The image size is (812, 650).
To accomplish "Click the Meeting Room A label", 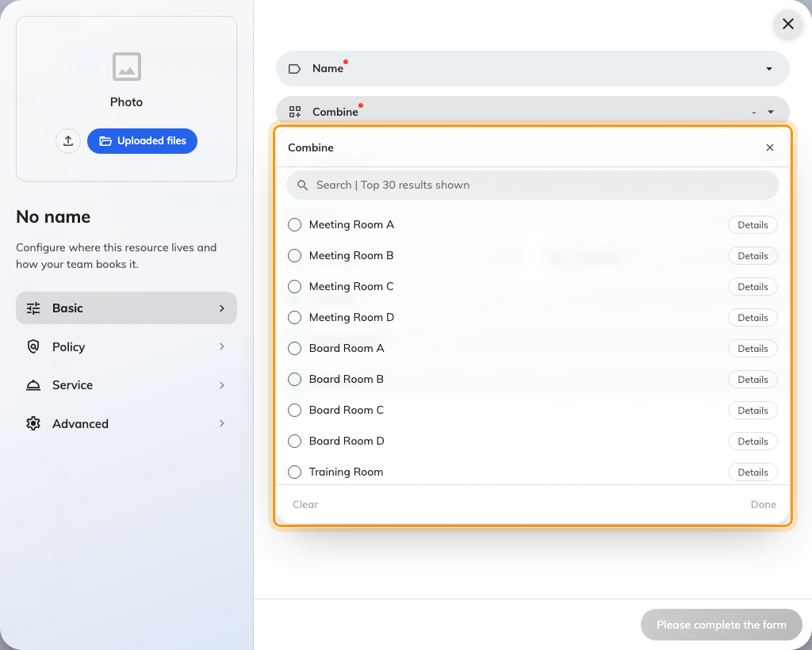I will point(351,224).
